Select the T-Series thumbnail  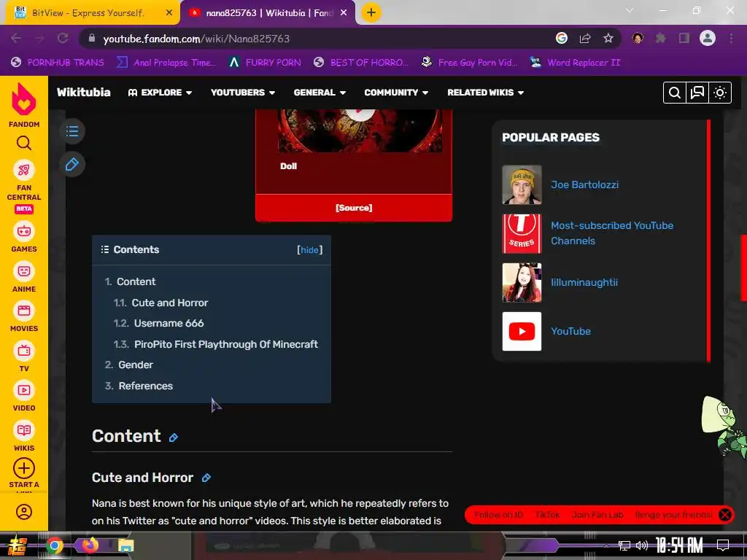tap(522, 233)
